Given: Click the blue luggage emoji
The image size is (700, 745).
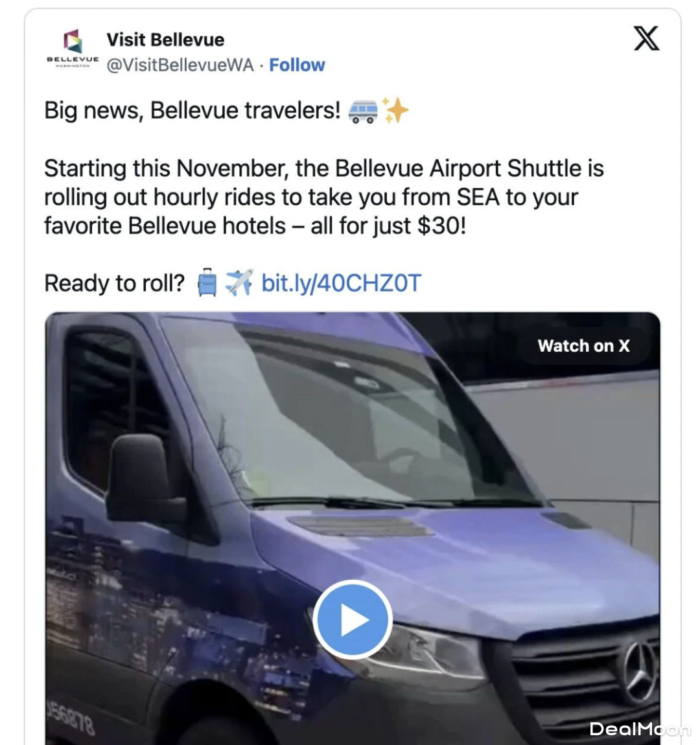Looking at the screenshot, I should tap(207, 282).
